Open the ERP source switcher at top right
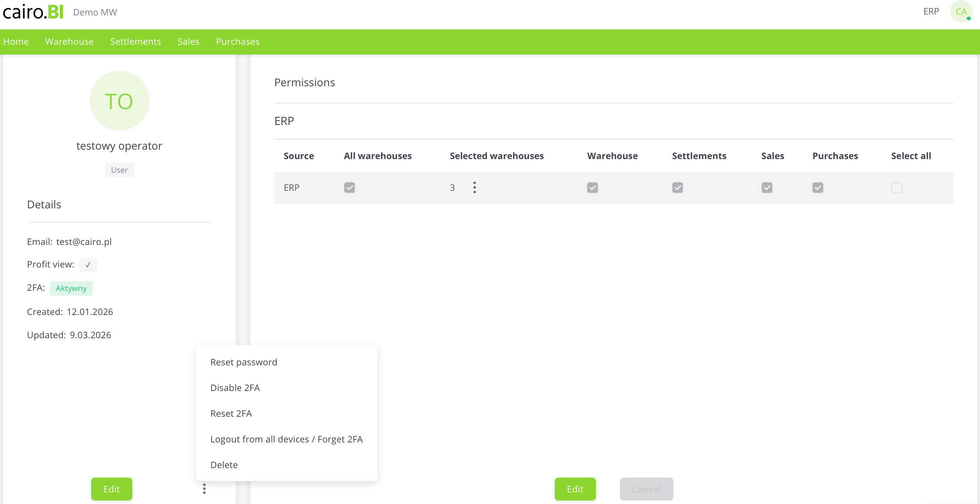This screenshot has height=504, width=980. (931, 11)
